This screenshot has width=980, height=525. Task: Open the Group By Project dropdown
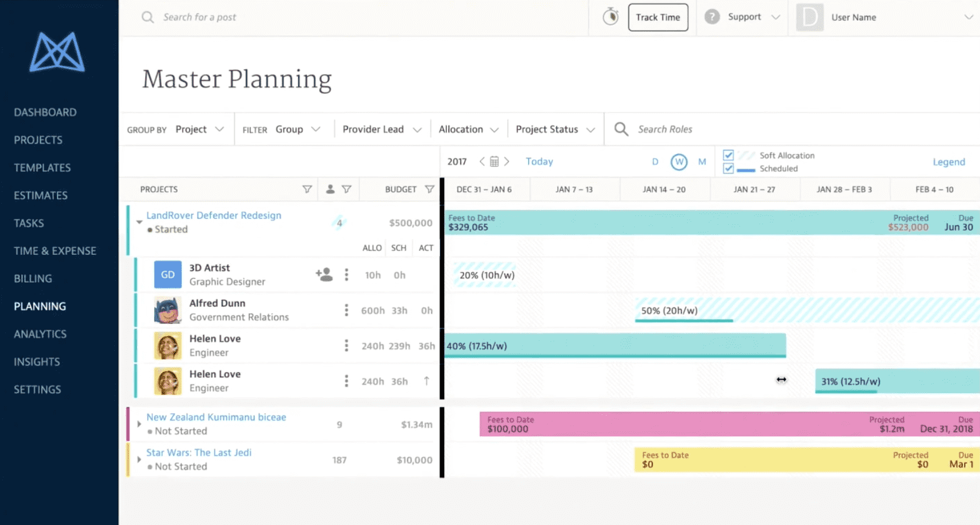[199, 129]
